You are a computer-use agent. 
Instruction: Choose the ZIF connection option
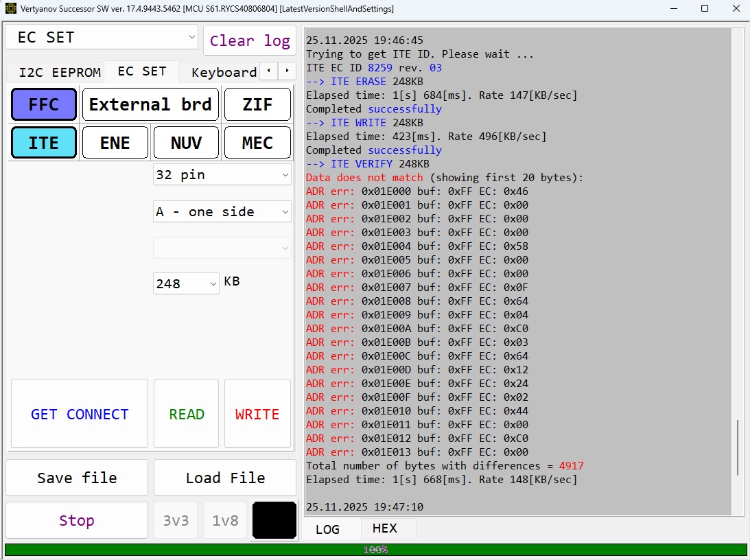[257, 105]
